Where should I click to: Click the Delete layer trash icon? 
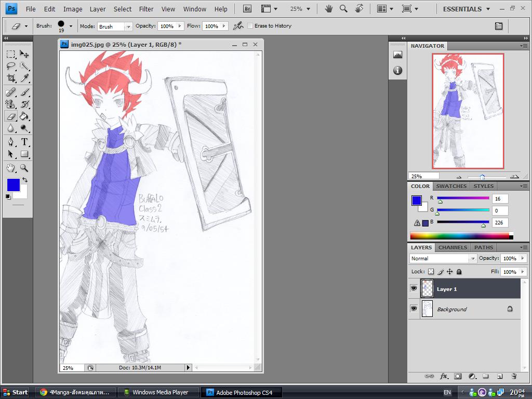click(513, 376)
